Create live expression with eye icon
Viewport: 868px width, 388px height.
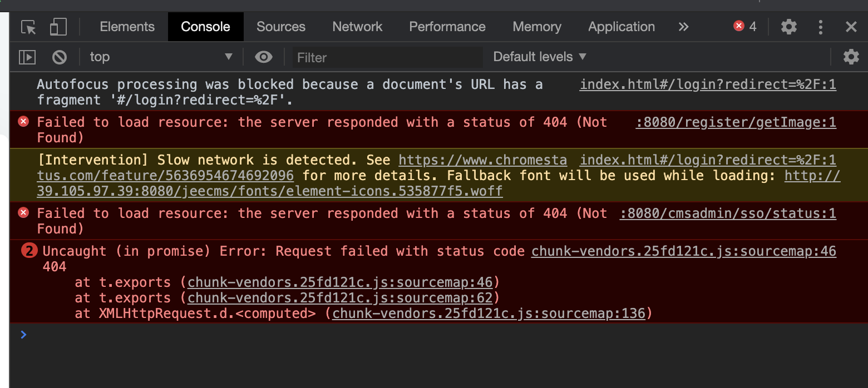263,57
